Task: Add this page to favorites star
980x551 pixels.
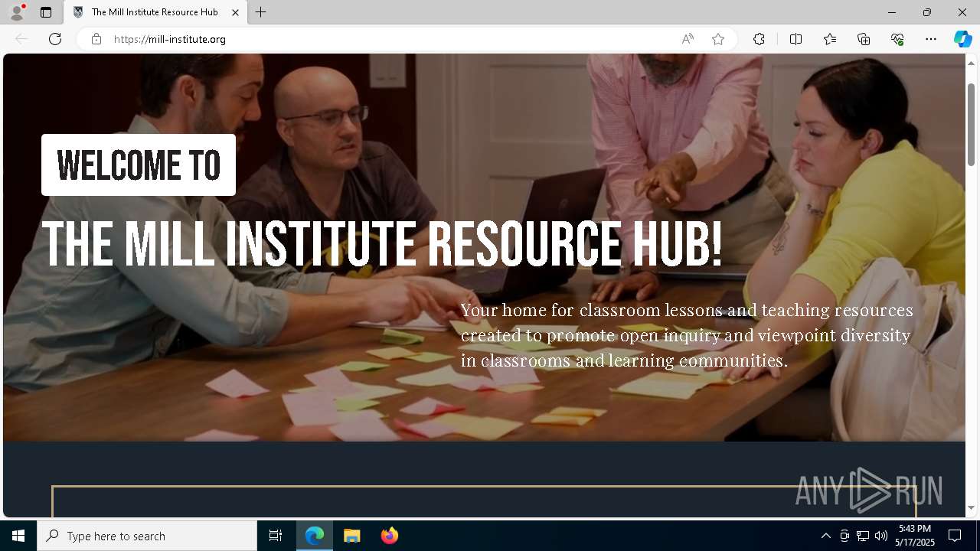Action: 718,39
